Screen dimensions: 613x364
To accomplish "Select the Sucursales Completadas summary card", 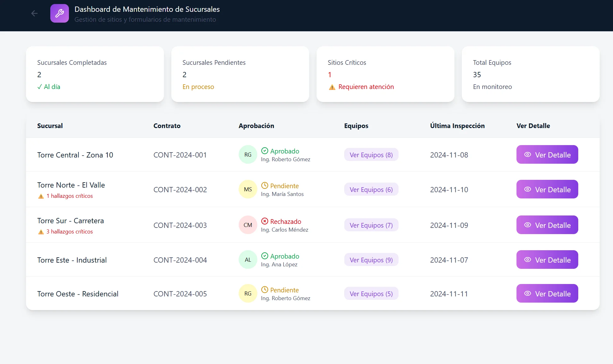I will [x=95, y=74].
